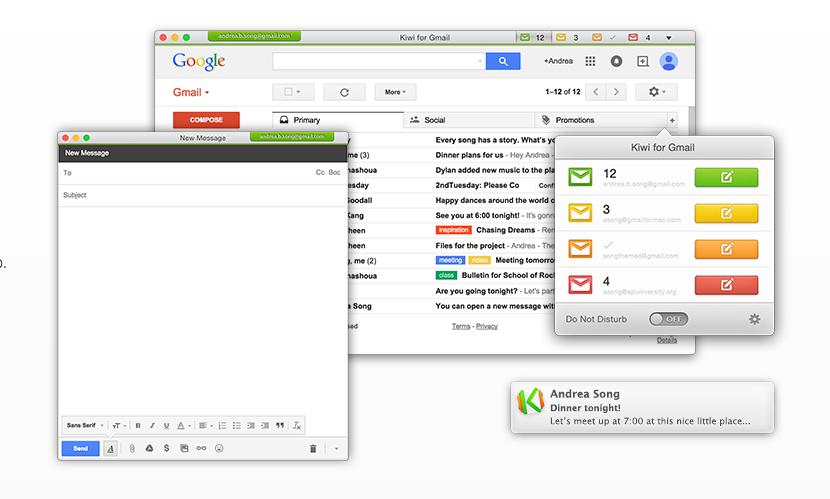The image size is (830, 499).
Task: Open more options arrow beside trash icon
Action: (337, 449)
